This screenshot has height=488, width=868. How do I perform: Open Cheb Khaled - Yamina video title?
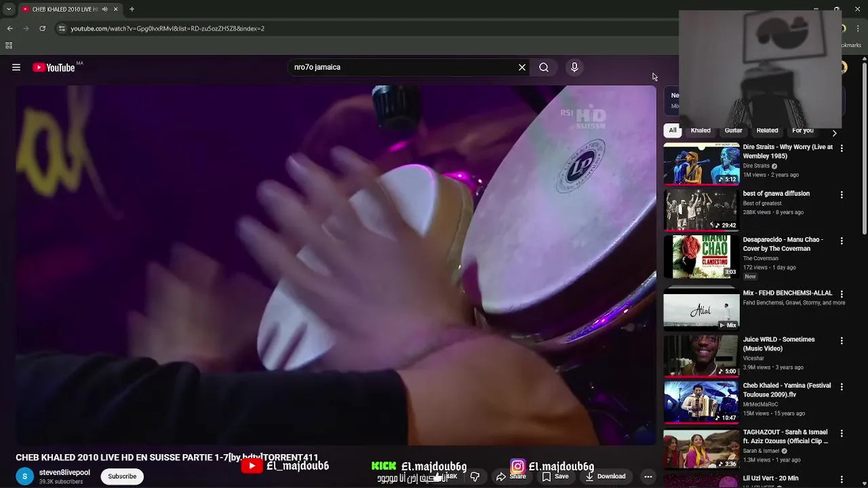click(787, 390)
